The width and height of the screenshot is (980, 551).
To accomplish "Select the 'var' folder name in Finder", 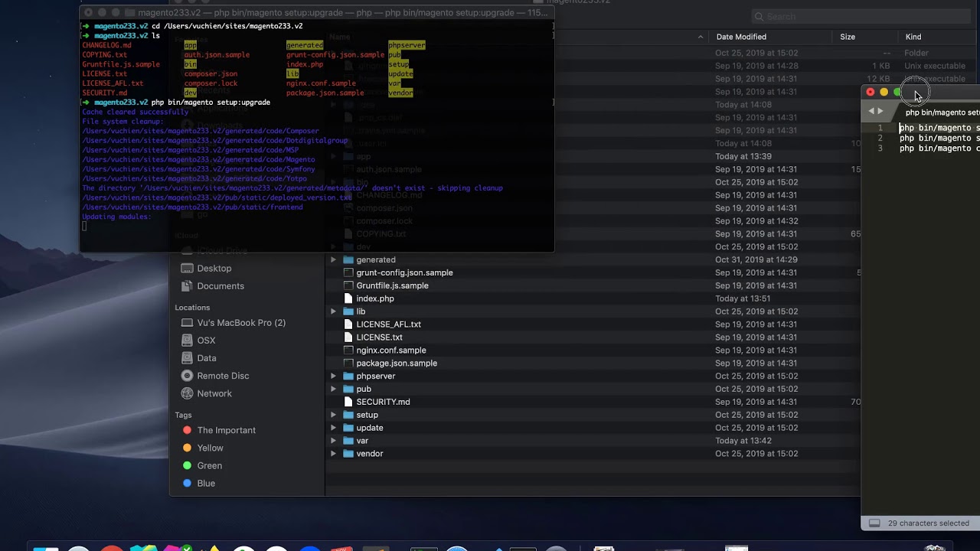I will pos(362,441).
